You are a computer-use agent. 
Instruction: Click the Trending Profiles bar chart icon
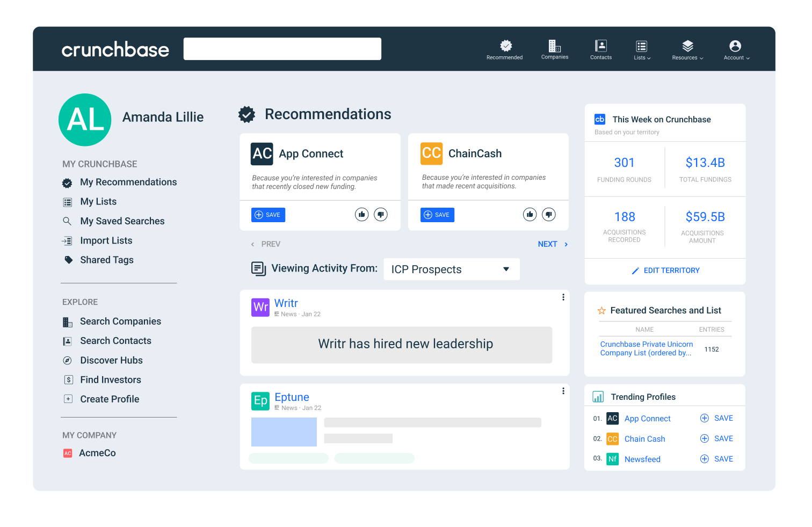click(x=598, y=397)
